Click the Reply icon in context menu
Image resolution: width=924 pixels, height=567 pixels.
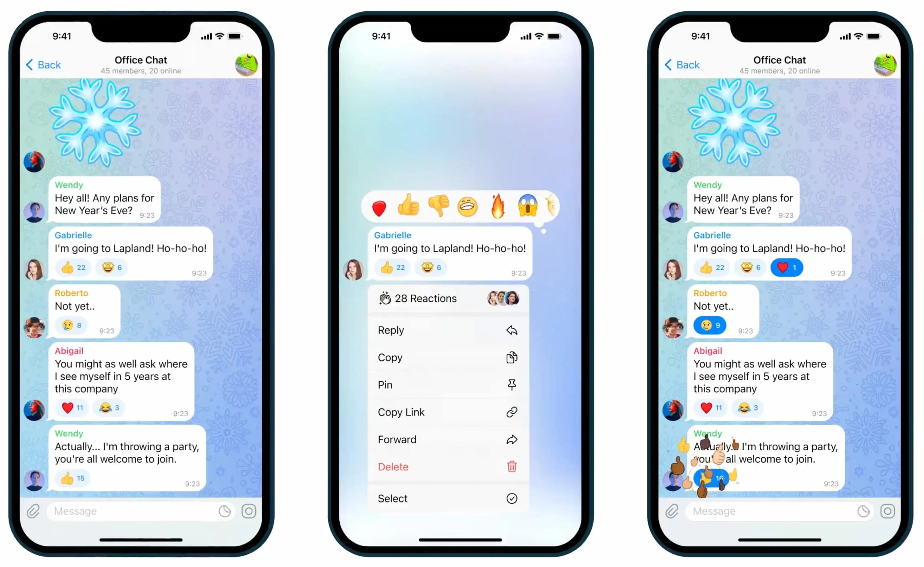coord(512,330)
